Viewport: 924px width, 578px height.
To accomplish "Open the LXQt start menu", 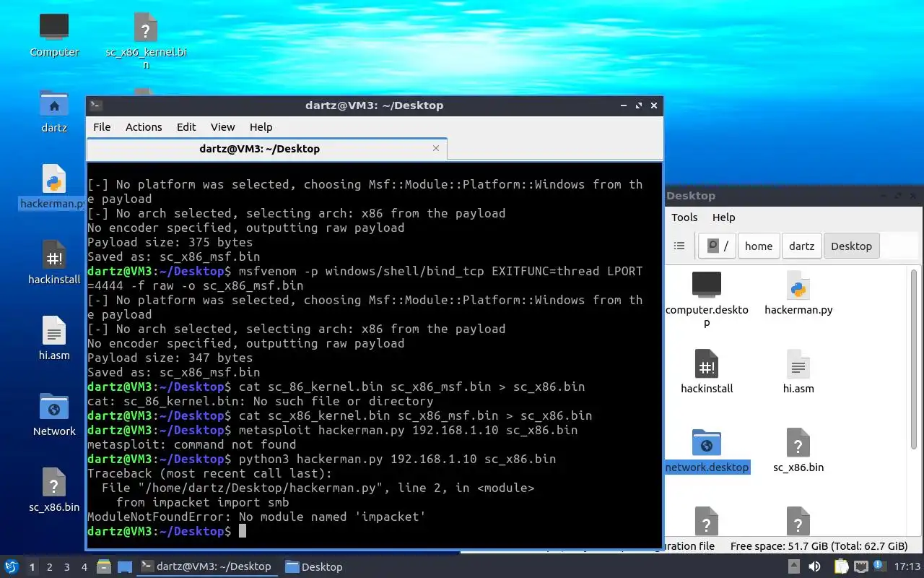I will coord(12,566).
